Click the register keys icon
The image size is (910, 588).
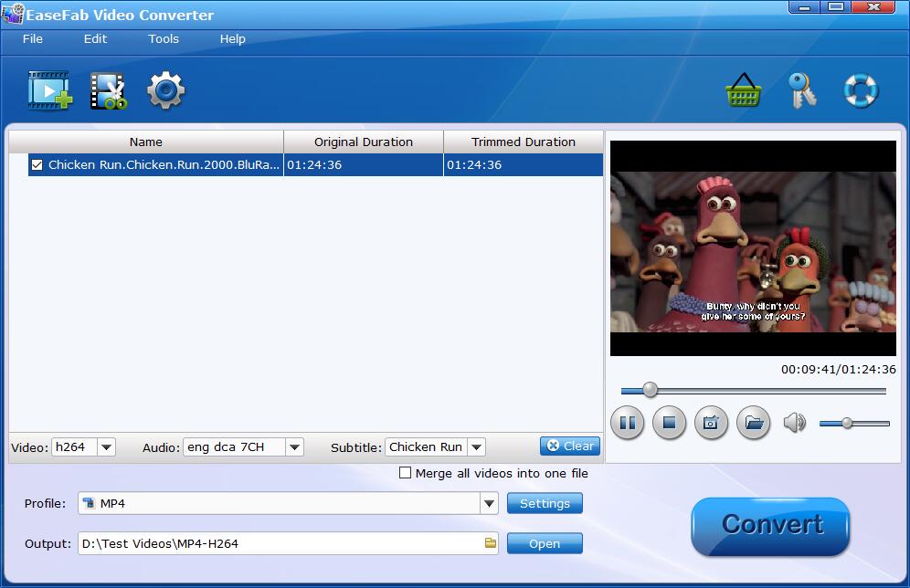click(801, 89)
